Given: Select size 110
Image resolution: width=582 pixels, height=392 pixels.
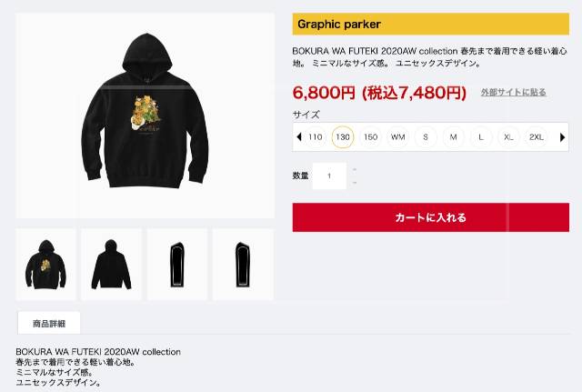Looking at the screenshot, I should [316, 137].
